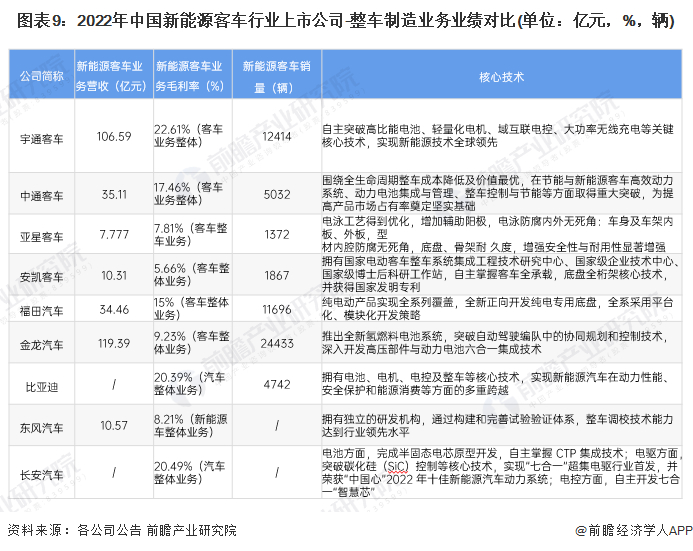The height and width of the screenshot is (551, 693).
Task: Select sales volume 4742
Action: (x=277, y=384)
